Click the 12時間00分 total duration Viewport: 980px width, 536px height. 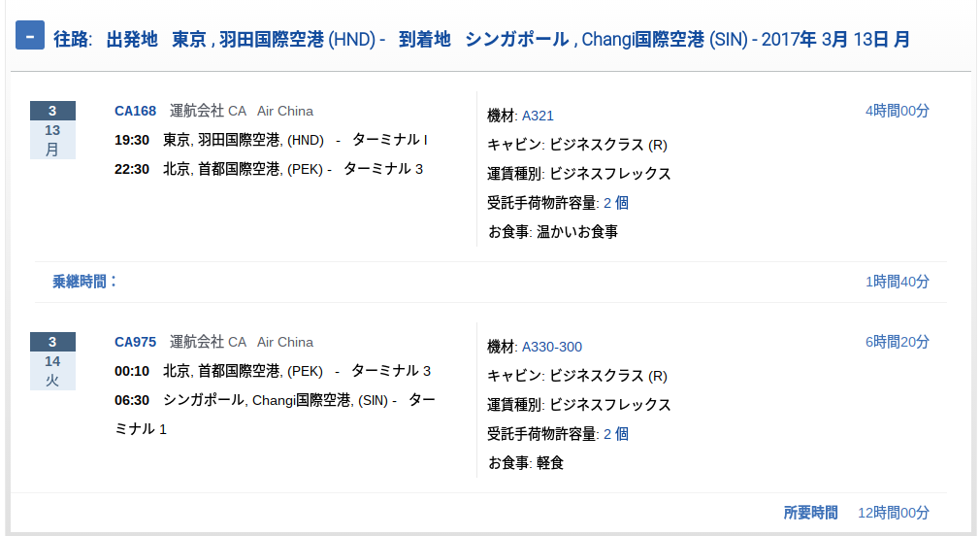pyautogui.click(x=893, y=513)
